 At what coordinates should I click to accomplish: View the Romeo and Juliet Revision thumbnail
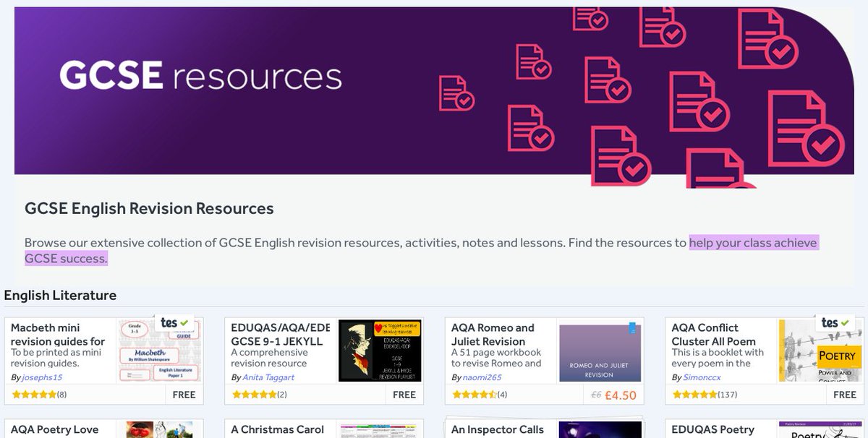600,353
